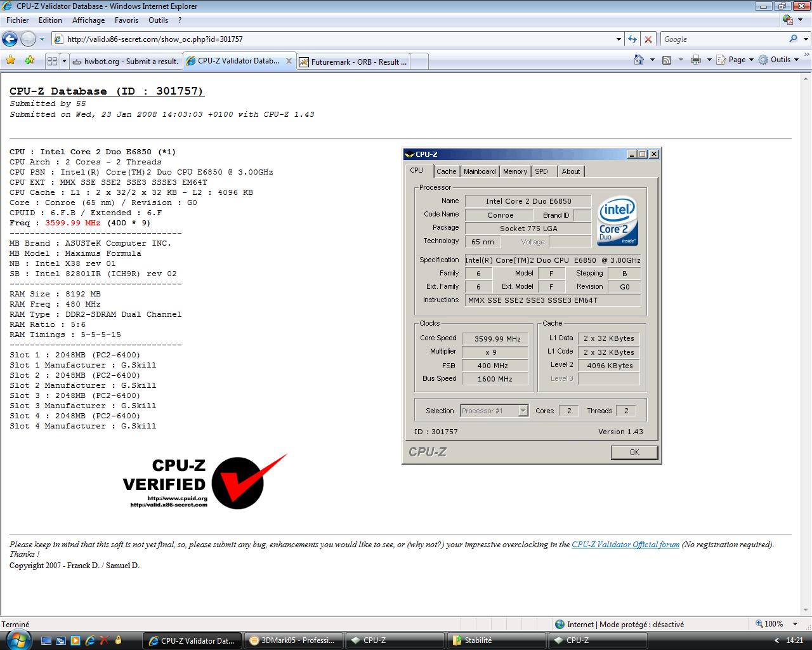Screen dimensions: 812x650
Task: Expand the feeds dropdown arrow
Action: point(681,60)
